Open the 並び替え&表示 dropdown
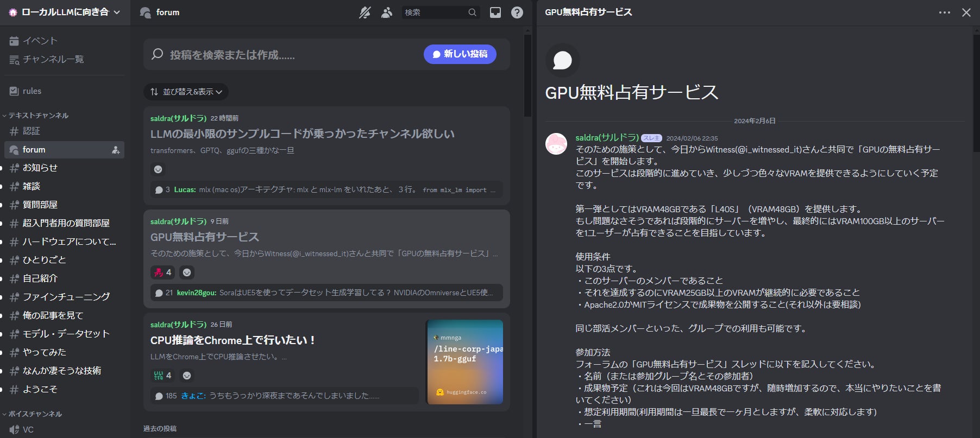This screenshot has width=980, height=438. click(186, 92)
